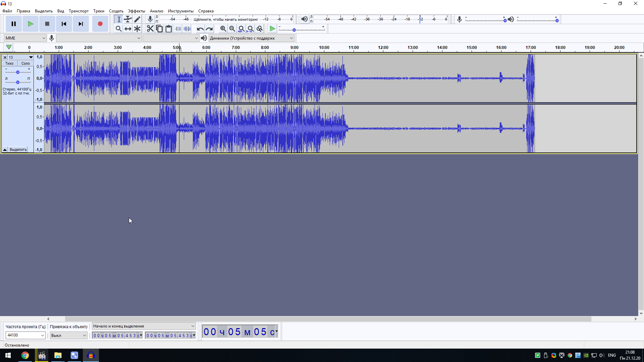Image resolution: width=644 pixels, height=362 pixels.
Task: Open the audio position time format arrow
Action: tap(276, 331)
